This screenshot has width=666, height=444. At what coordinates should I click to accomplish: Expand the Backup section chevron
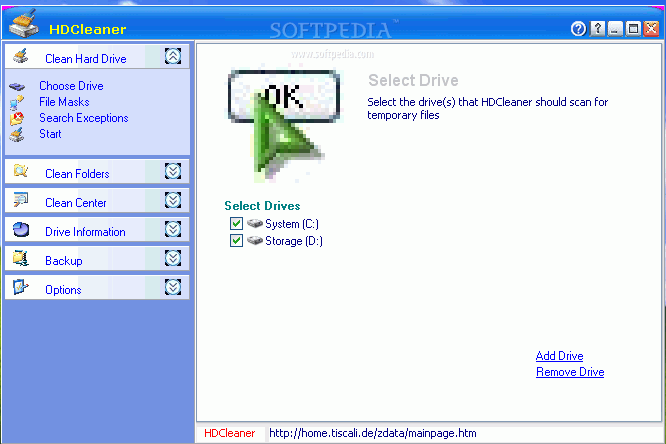click(173, 258)
